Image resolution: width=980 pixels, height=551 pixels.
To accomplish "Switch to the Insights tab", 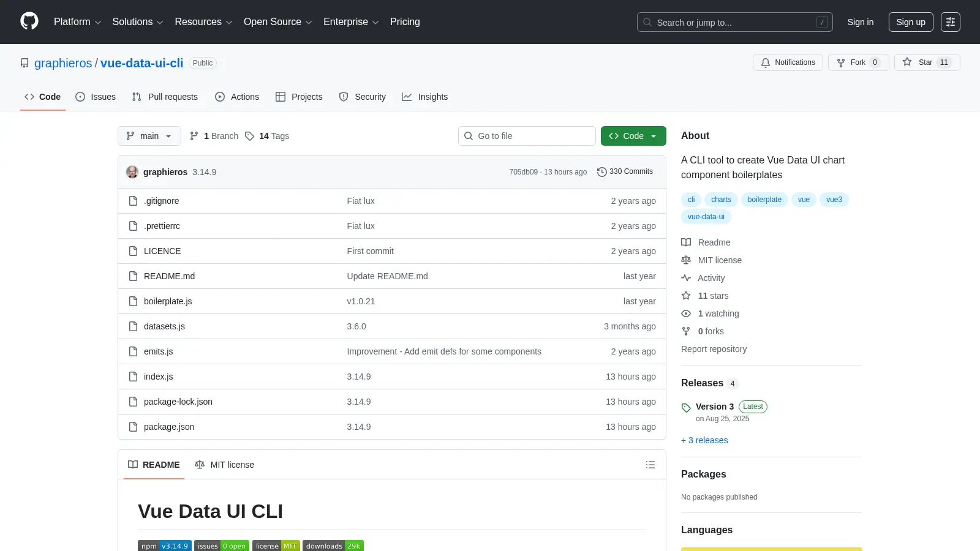I will 425,97.
